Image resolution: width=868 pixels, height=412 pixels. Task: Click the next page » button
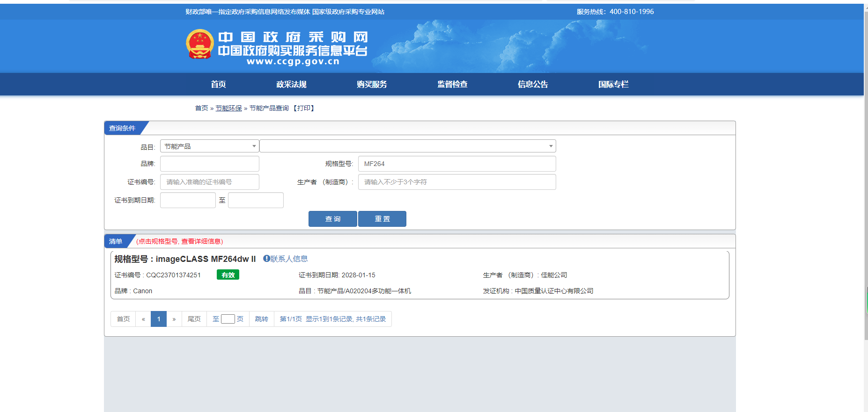coord(174,319)
